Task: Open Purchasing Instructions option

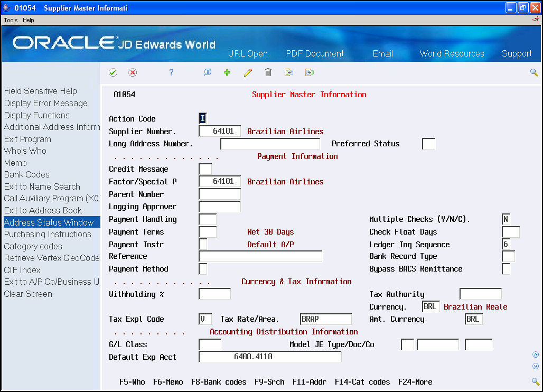Action: click(48, 235)
